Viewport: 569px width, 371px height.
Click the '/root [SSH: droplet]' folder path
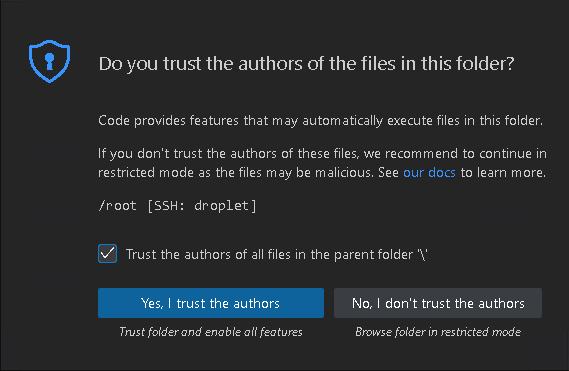pyautogui.click(x=177, y=206)
